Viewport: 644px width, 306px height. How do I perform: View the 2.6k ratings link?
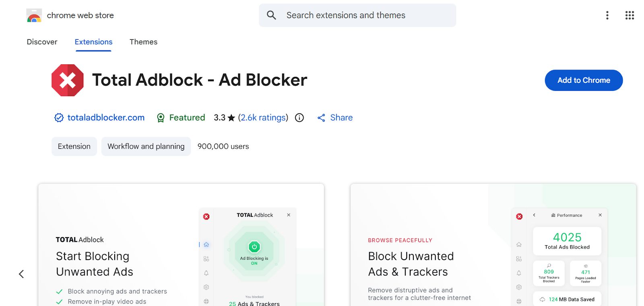[x=263, y=118]
